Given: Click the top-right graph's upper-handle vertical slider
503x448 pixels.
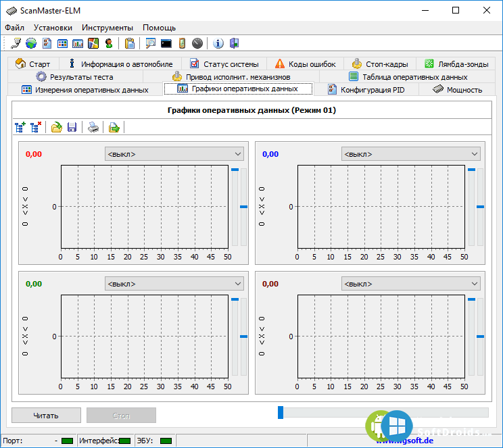Looking at the screenshot, I should pyautogui.click(x=472, y=207).
